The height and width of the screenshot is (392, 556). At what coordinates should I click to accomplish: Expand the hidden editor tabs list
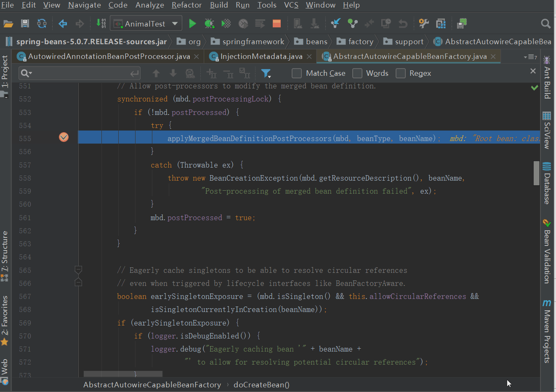coord(530,57)
